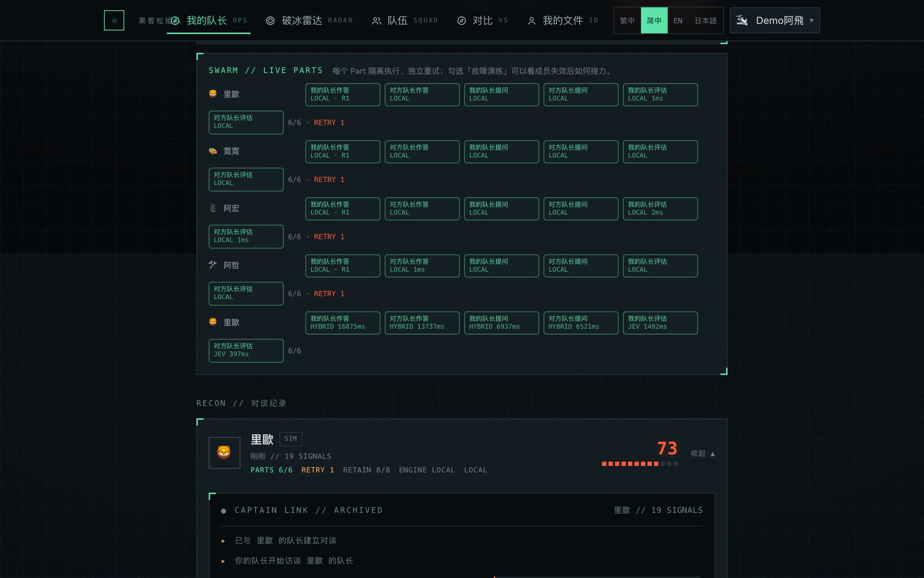
Task: Switch language to 日本語
Action: pos(705,20)
